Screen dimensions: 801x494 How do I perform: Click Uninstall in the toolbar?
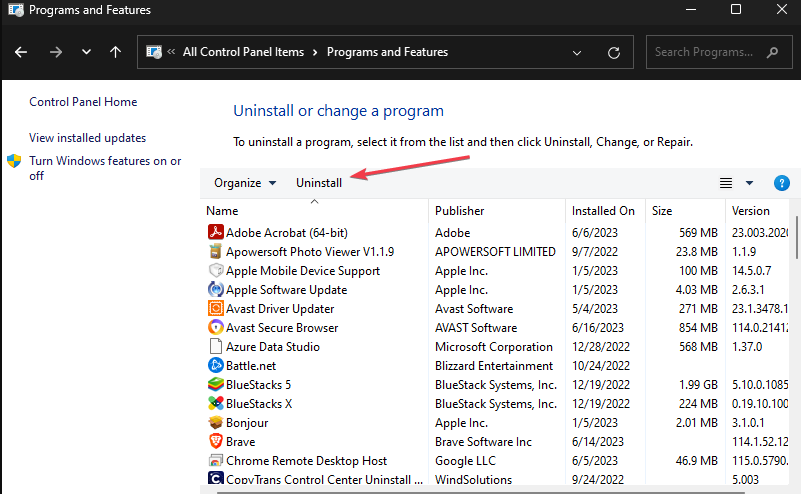[319, 183]
